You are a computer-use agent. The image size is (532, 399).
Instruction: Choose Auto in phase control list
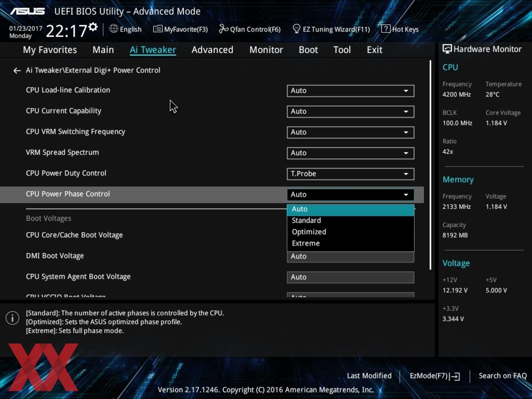click(350, 209)
